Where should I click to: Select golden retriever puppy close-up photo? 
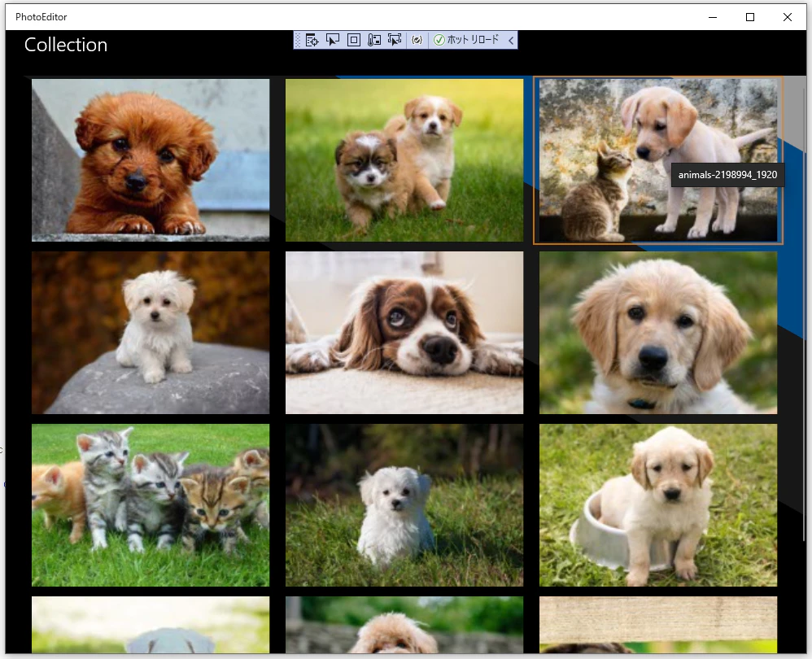coord(657,332)
